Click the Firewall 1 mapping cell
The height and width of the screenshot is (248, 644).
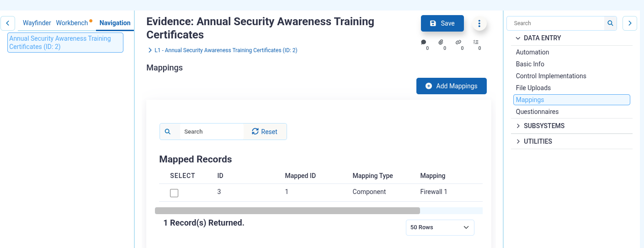(434, 192)
